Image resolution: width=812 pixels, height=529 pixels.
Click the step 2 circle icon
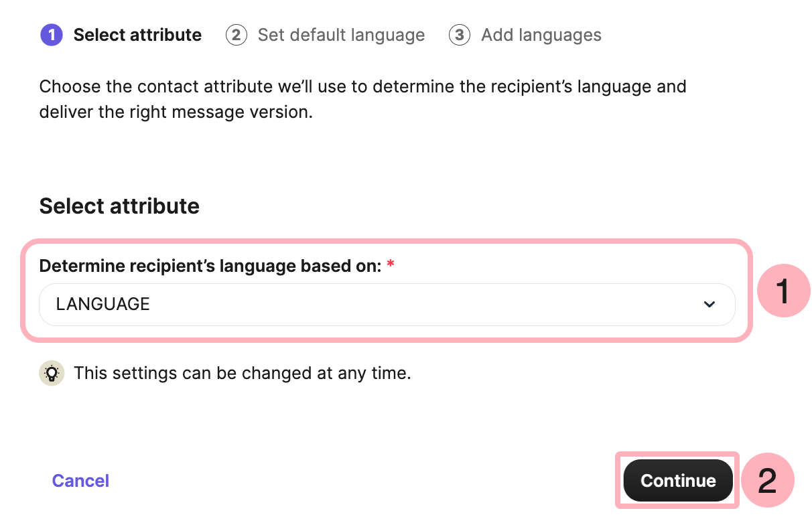tap(236, 35)
